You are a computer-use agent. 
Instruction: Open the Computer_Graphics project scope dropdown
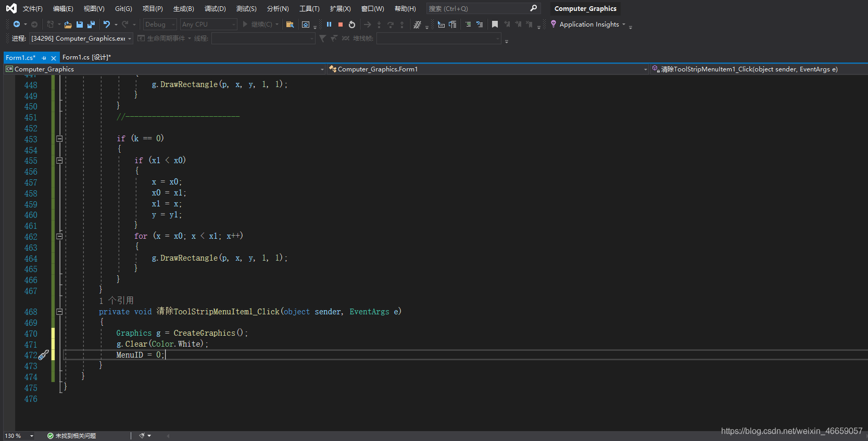[x=165, y=69]
